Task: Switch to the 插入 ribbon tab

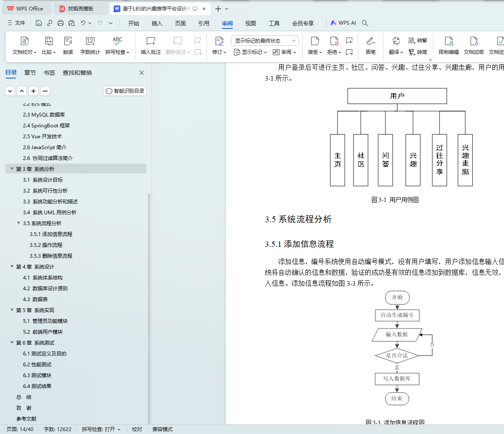Action: pos(157,23)
